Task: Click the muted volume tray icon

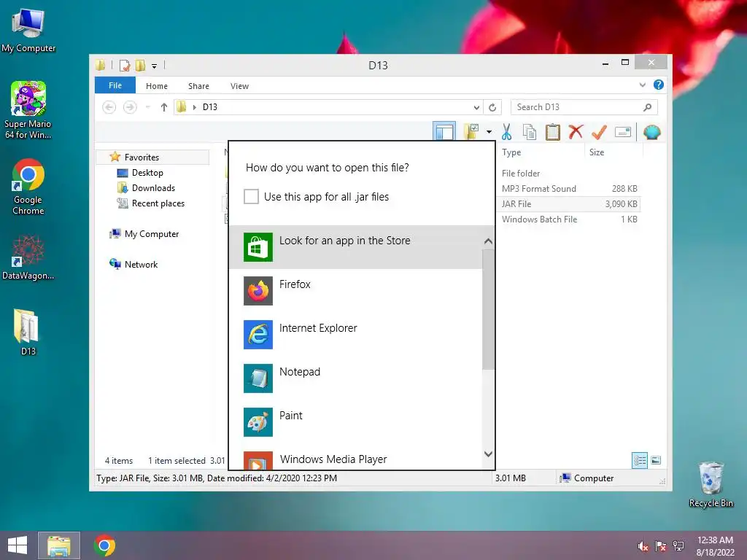Action: [643, 546]
